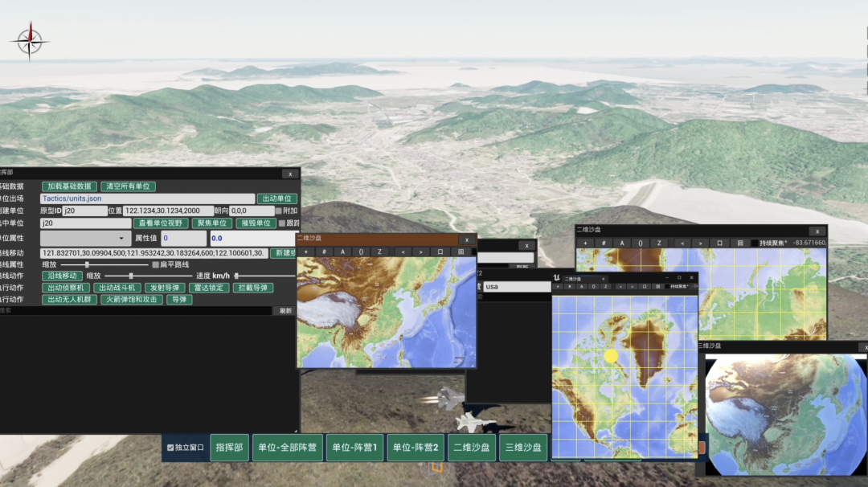
Task: Click the A icon in Greenland-map 二维沙盘 window
Action: coord(581,286)
